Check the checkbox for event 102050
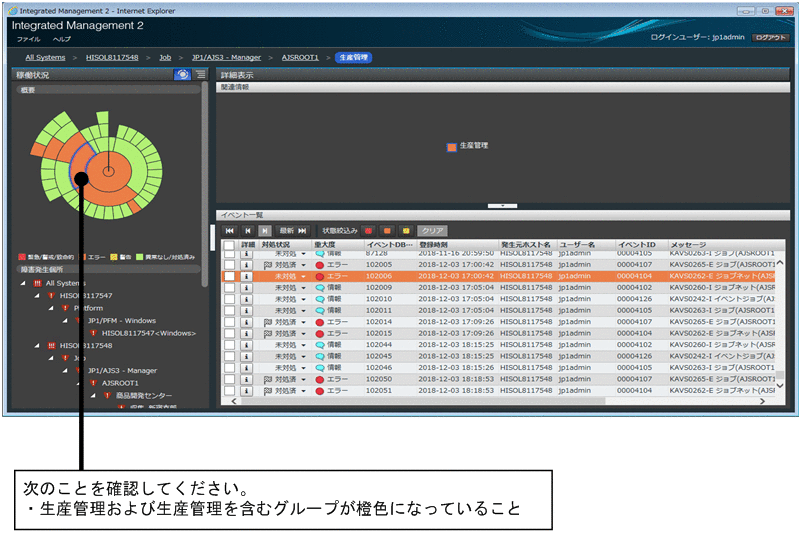Viewport: 803px width, 533px height. [229, 379]
